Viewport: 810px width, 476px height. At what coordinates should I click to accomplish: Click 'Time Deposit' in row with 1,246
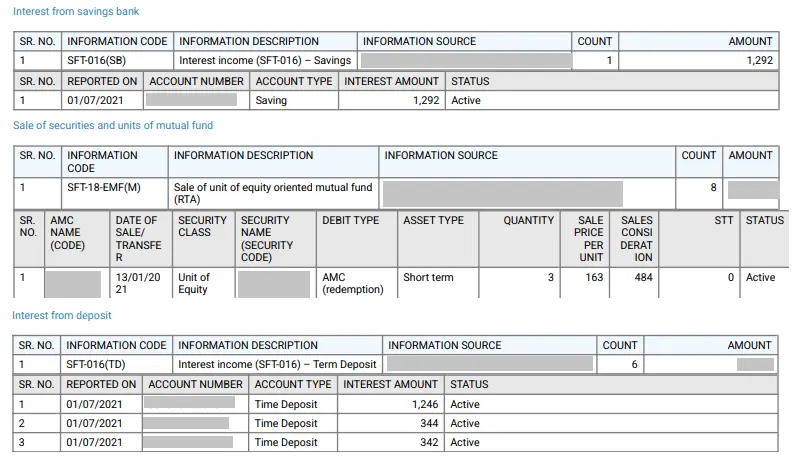pyautogui.click(x=286, y=404)
